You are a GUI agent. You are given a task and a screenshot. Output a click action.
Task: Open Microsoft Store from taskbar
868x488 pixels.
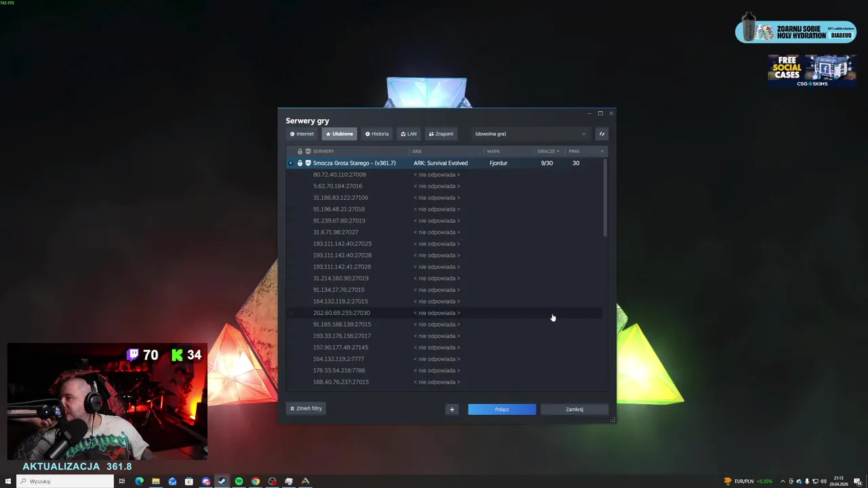click(x=189, y=481)
